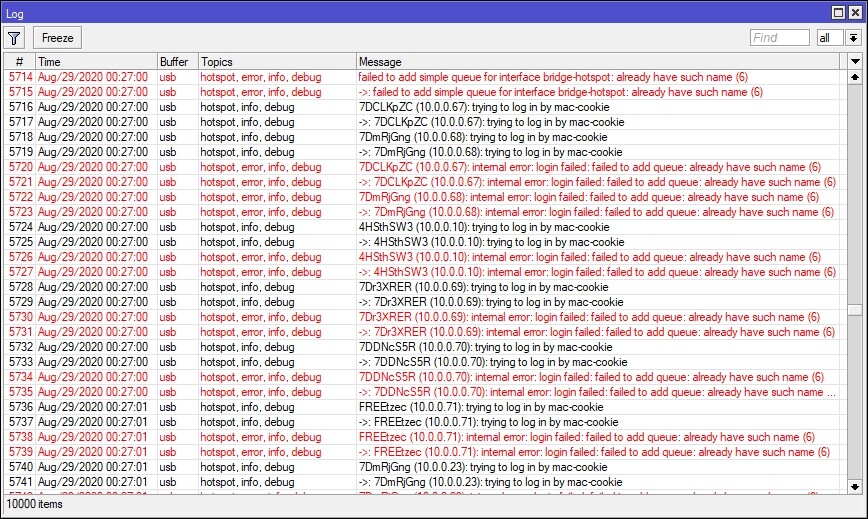Screen dimensions: 868x519
Task: Expand the column chooser dropdown arrow
Action: [855, 61]
